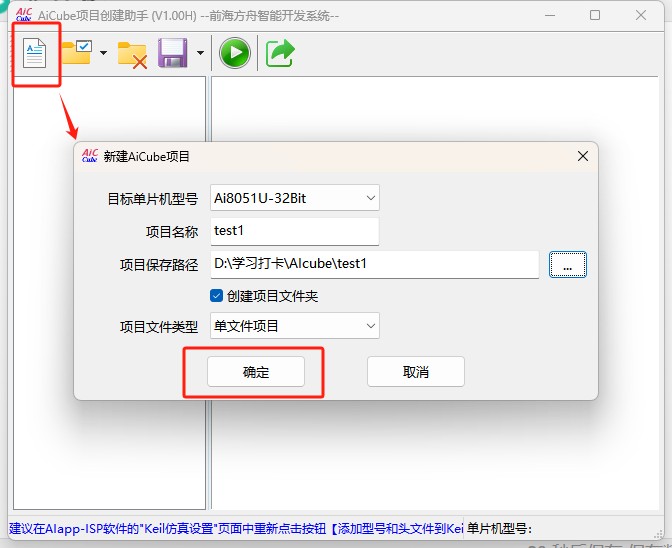Click the blue Keil仿真设置 hint text in the status bar
This screenshot has height=548, width=672.
(x=236, y=528)
